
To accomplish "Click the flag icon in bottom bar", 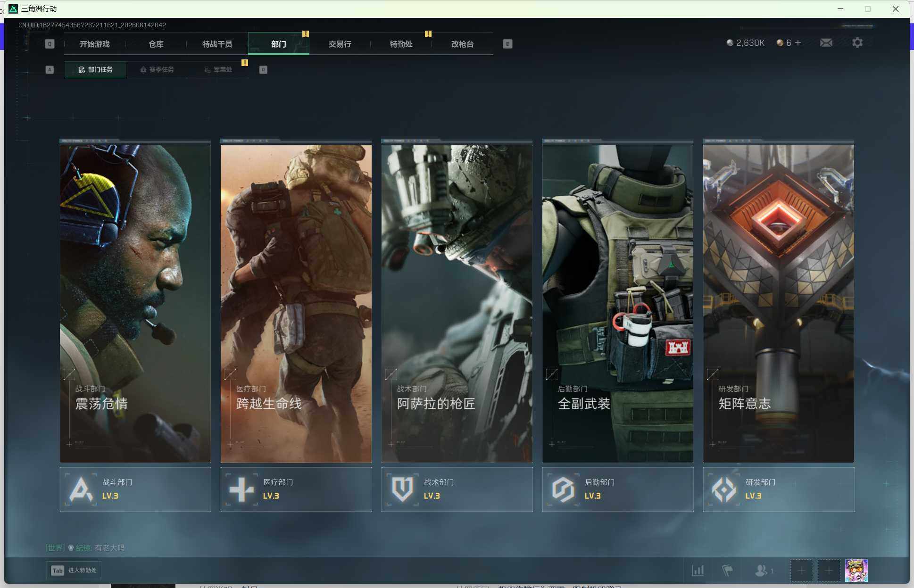I will click(x=727, y=571).
